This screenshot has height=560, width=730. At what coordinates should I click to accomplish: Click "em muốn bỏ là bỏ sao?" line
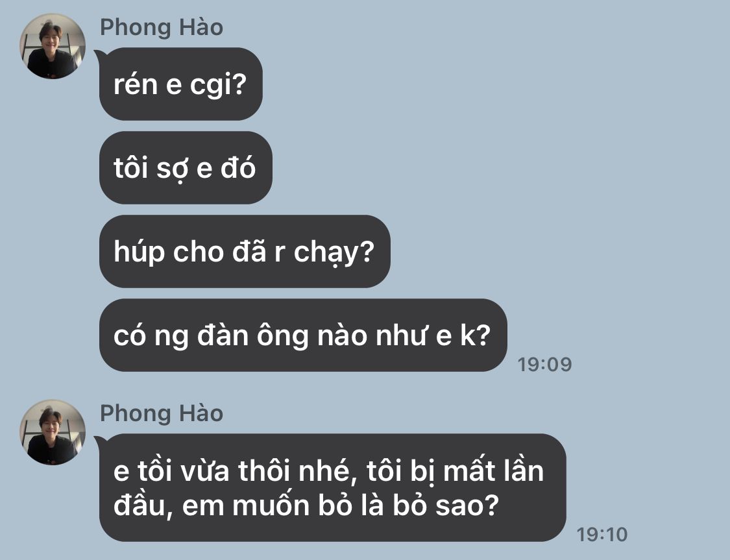(306, 505)
